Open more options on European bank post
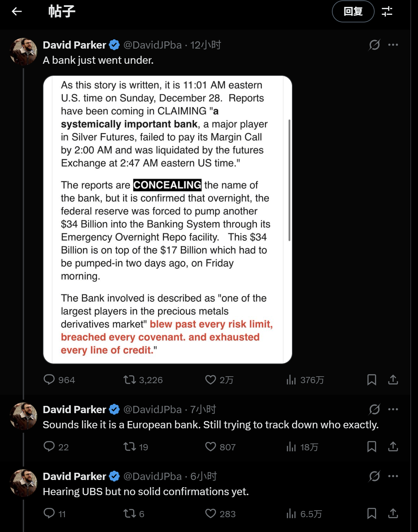This screenshot has height=532, width=418. click(393, 409)
